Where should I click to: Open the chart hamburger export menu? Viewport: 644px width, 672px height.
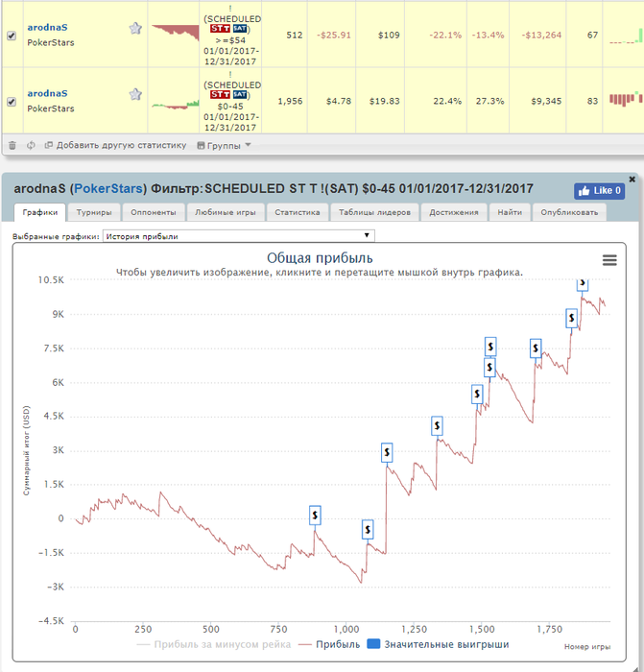tap(609, 260)
